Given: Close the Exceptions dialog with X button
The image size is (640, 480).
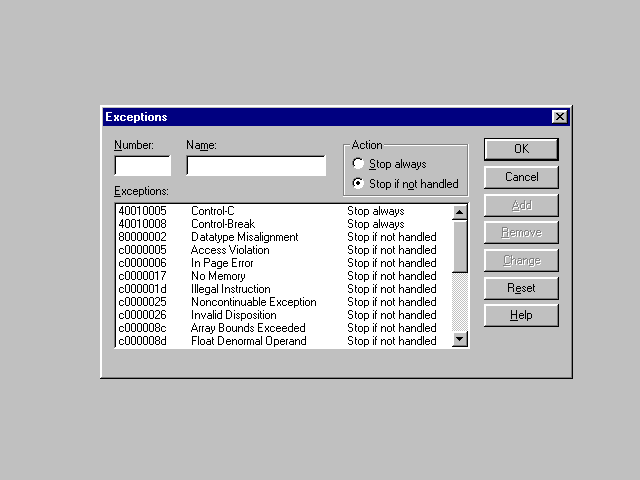Looking at the screenshot, I should [560, 117].
